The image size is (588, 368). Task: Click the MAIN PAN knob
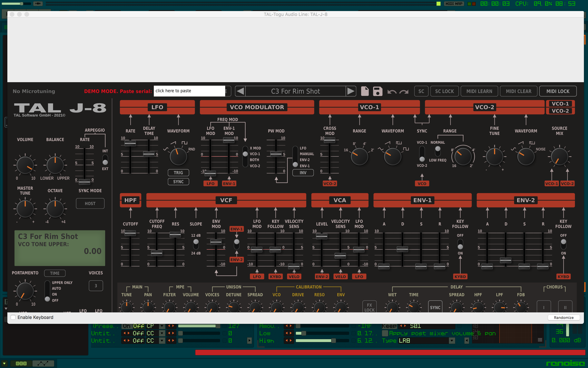pos(148,307)
